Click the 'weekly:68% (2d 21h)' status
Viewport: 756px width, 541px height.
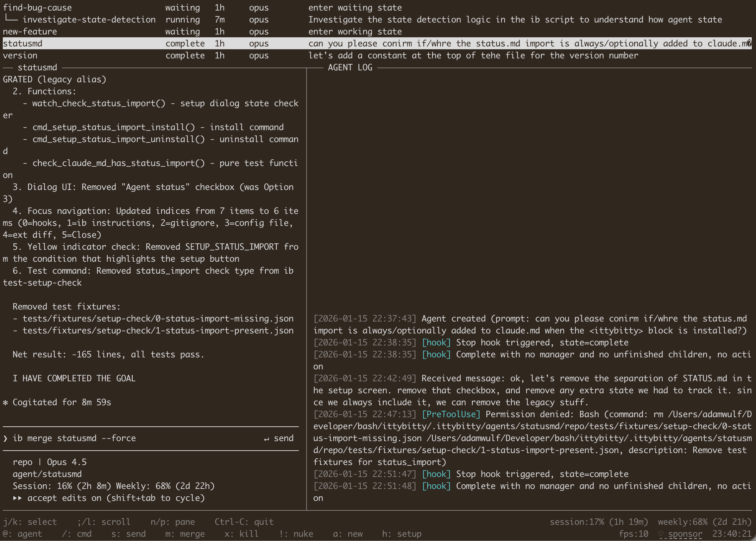705,522
